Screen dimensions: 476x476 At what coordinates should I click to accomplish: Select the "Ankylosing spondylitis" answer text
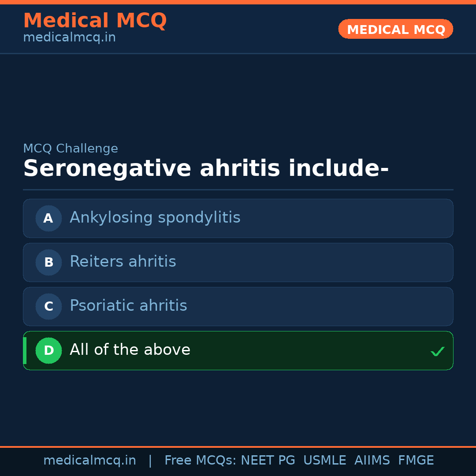pyautogui.click(x=155, y=218)
